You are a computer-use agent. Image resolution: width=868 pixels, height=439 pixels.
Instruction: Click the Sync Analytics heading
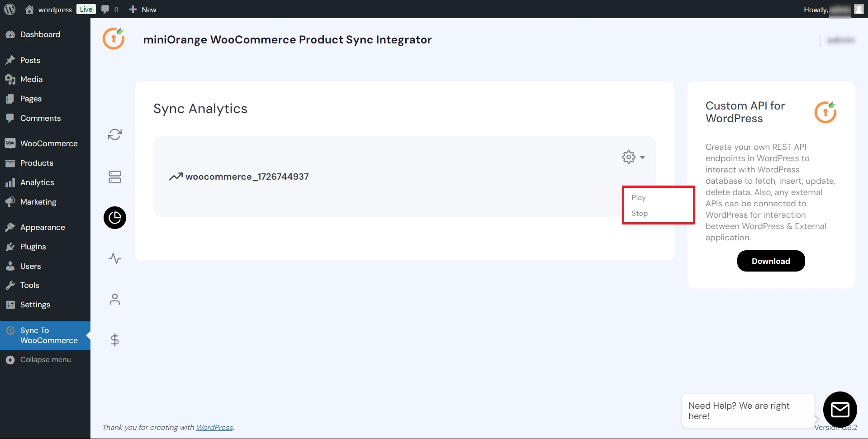pos(200,109)
